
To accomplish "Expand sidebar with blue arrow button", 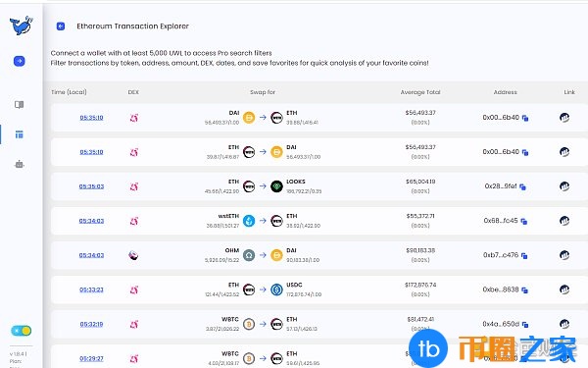I will point(20,61).
